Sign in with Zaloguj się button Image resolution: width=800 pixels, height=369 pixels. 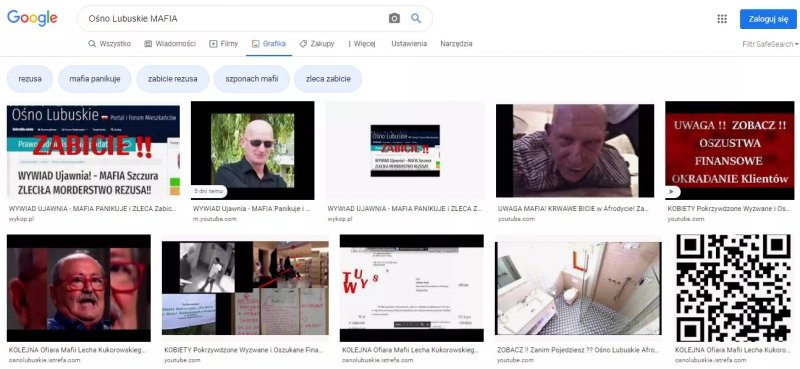[x=768, y=19]
